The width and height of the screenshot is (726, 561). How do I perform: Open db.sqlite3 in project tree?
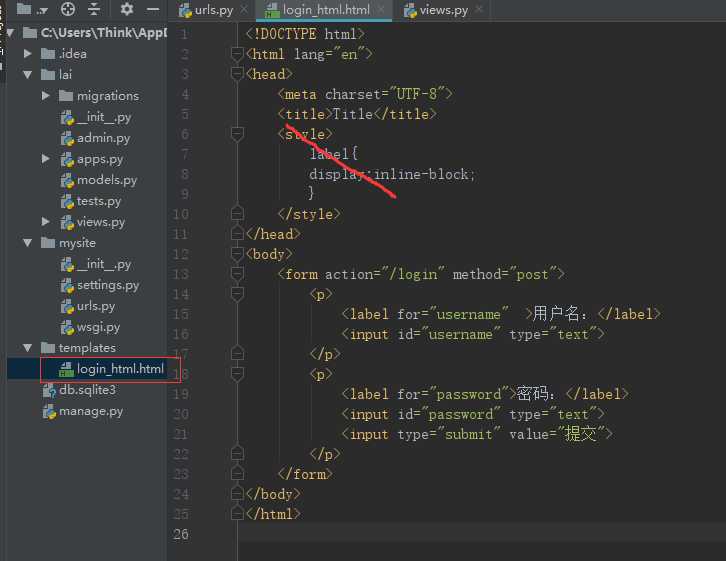(79, 390)
